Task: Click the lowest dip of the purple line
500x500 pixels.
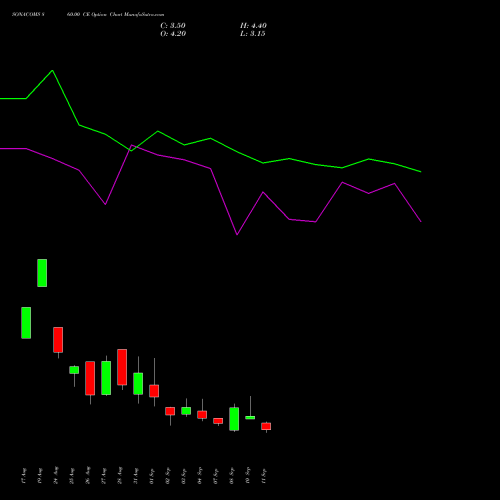Action: (x=237, y=234)
